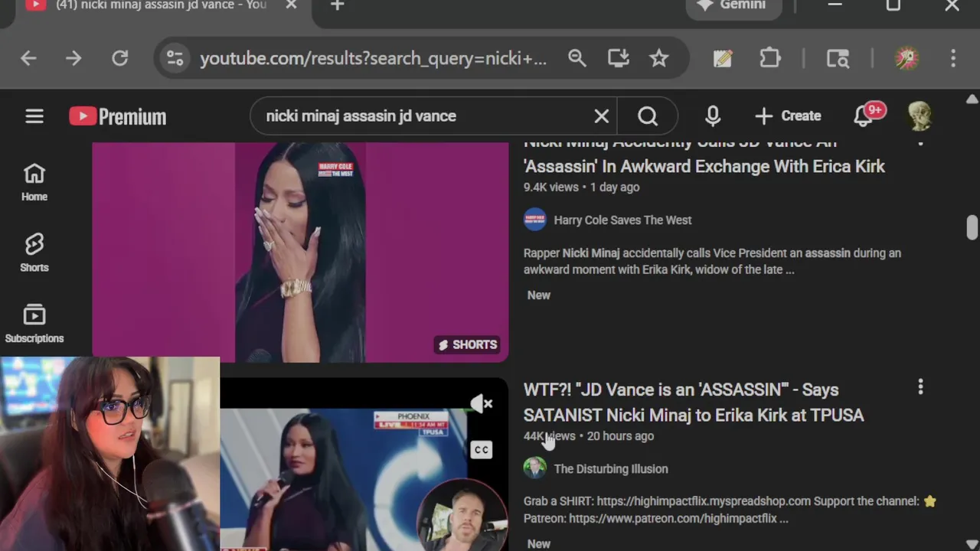Screen dimensions: 980x551
Task: Click The Disturbing Illusion channel avatar
Action: pos(535,468)
